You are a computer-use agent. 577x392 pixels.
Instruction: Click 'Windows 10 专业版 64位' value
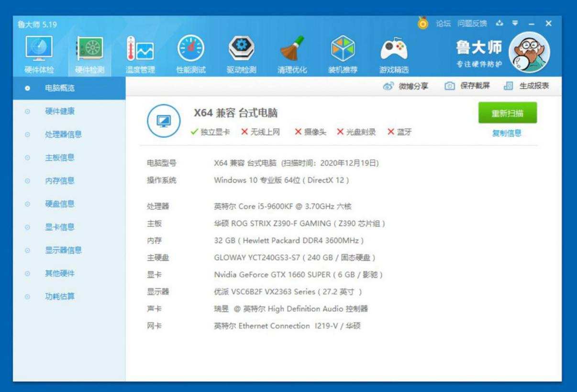tap(281, 180)
